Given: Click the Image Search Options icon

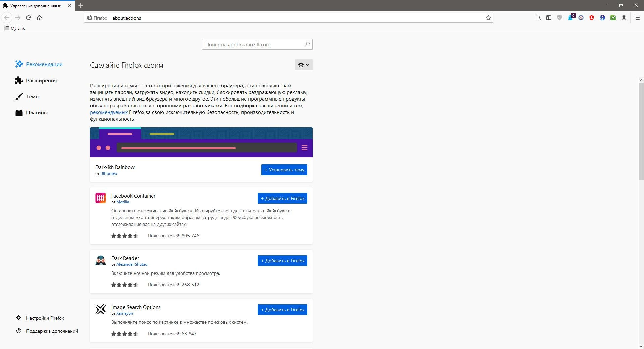Looking at the screenshot, I should [x=101, y=309].
